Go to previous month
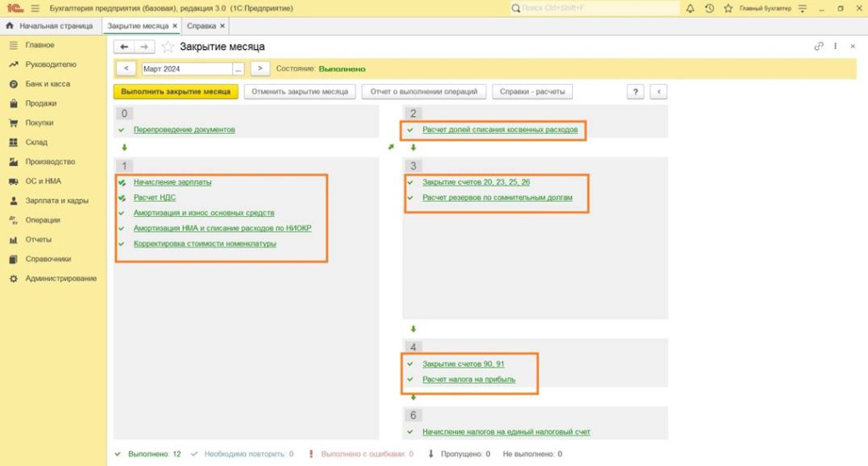 click(125, 69)
